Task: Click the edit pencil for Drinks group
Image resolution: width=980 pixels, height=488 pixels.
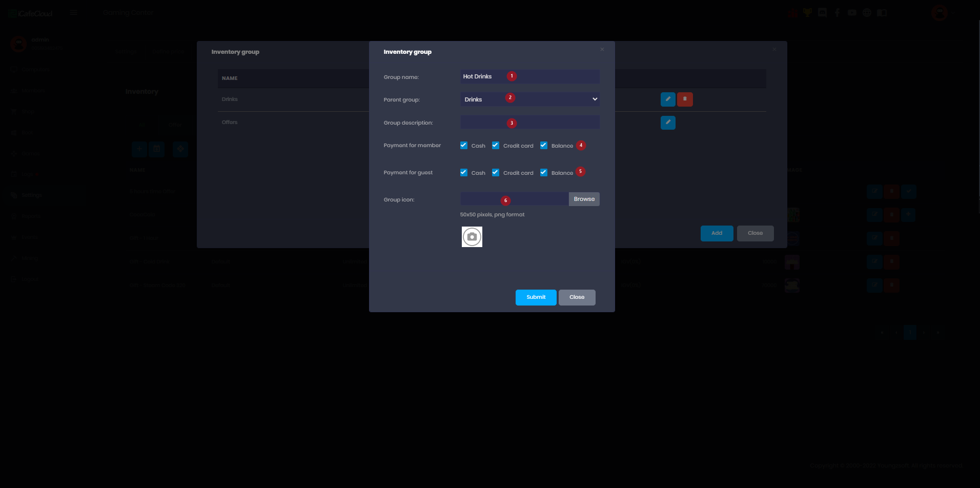Action: pos(668,99)
